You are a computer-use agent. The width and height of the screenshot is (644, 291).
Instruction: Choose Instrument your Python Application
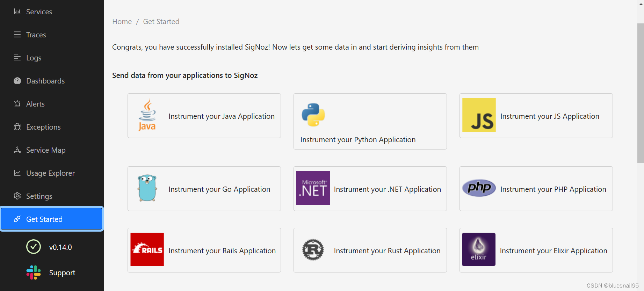pyautogui.click(x=370, y=121)
